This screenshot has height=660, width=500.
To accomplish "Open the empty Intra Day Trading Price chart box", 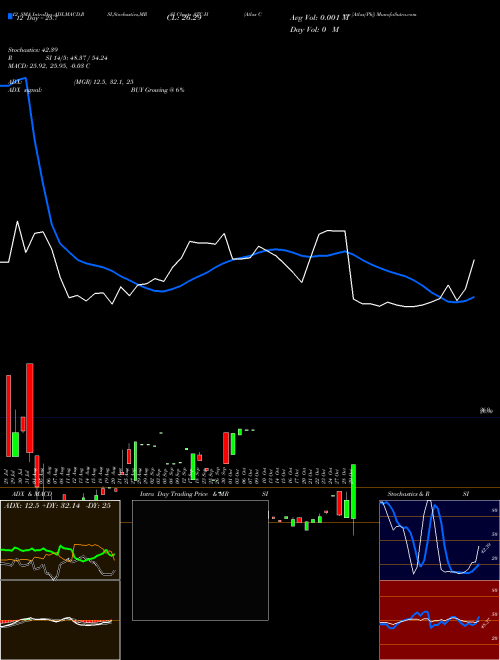I will [200, 560].
